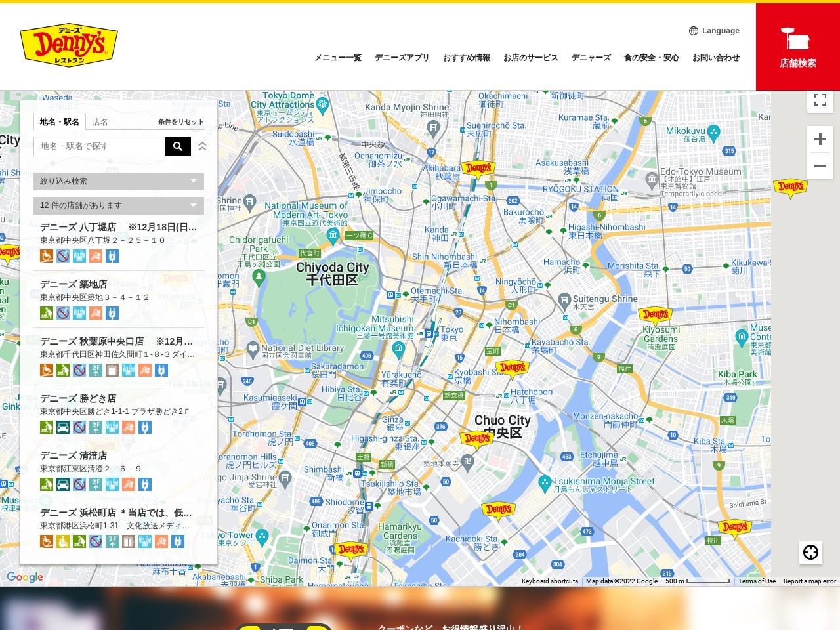
Task: Expand the 絞り込み検索 filter dropdown
Action: 119,181
